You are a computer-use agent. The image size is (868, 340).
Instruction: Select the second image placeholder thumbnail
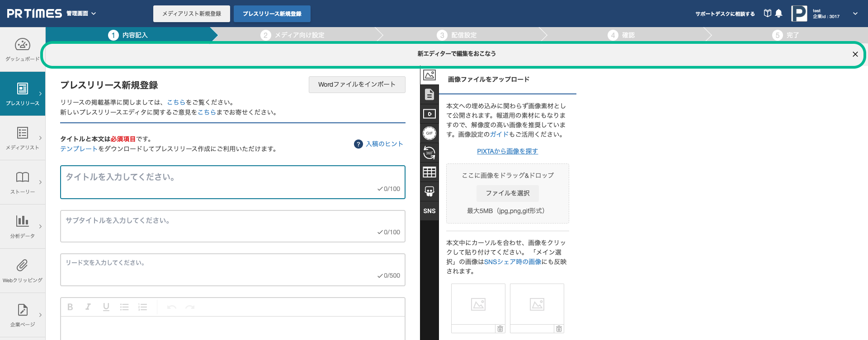tap(537, 304)
